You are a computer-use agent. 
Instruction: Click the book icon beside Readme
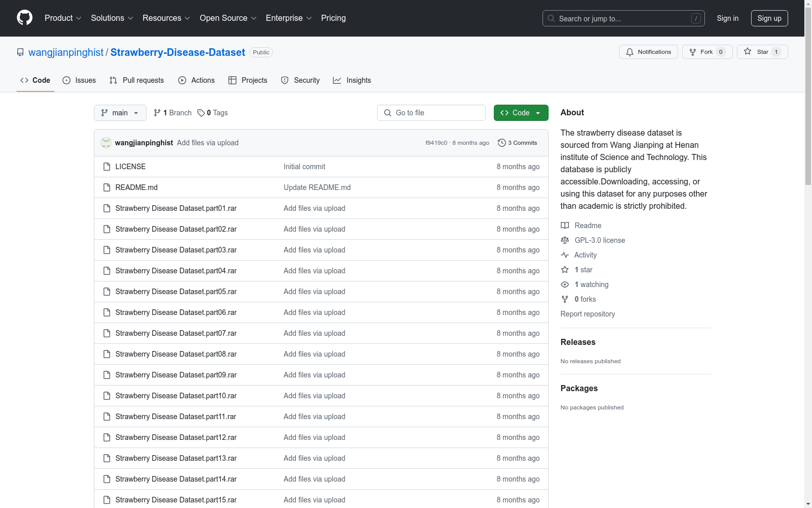coord(565,226)
